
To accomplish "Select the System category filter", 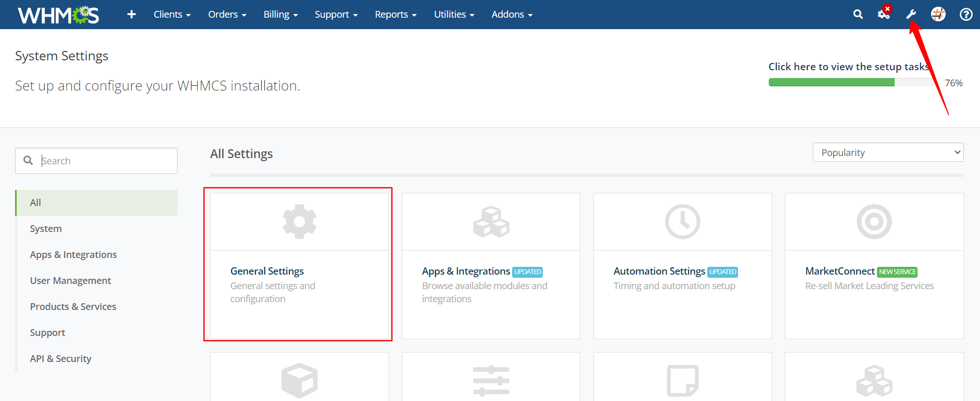I will [x=46, y=229].
